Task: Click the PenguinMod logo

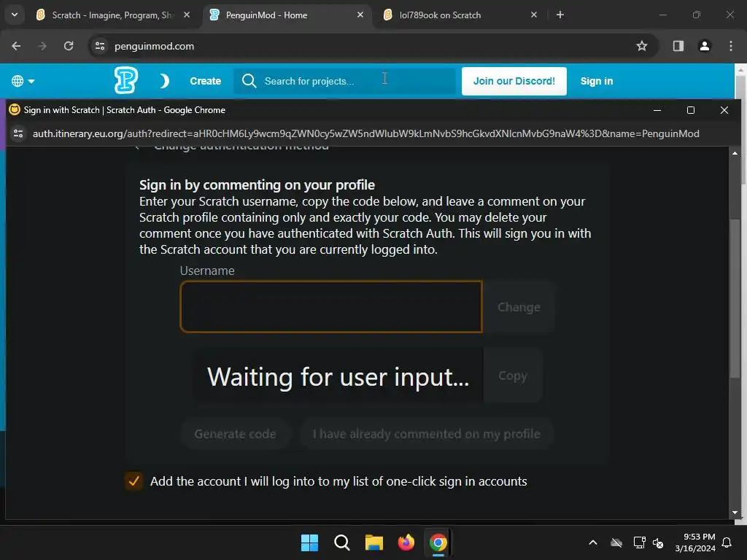Action: click(126, 80)
